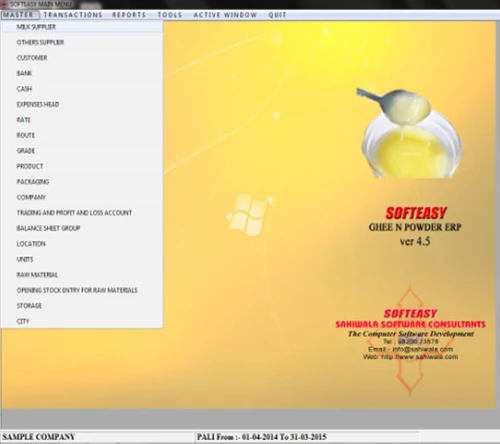Click Quit in the menu bar
The width and height of the screenshot is (500, 444).
[x=277, y=15]
